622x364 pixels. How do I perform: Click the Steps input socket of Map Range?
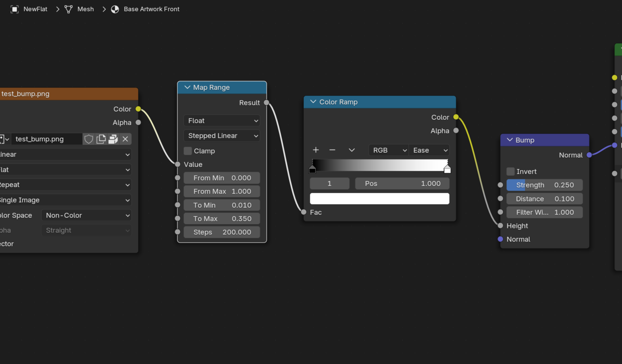(178, 232)
